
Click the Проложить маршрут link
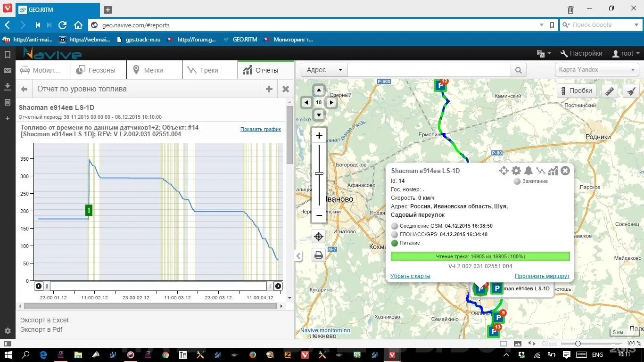pos(542,276)
